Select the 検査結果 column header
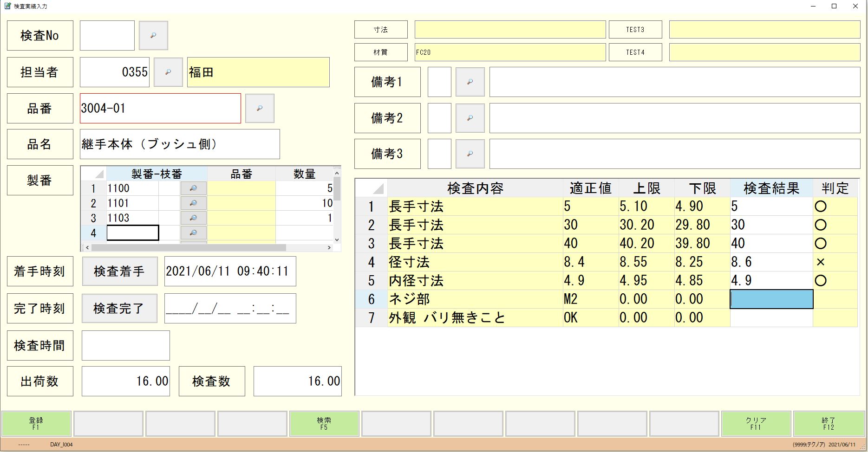 (771, 188)
